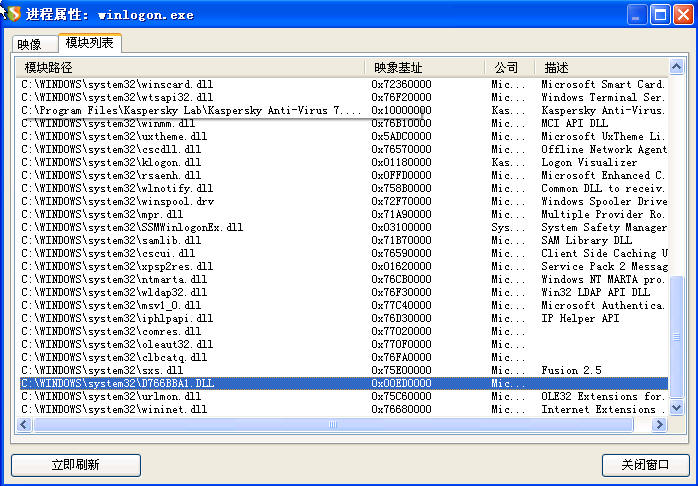Select the wininet.dll row
The image size is (698, 486).
click(x=344, y=409)
